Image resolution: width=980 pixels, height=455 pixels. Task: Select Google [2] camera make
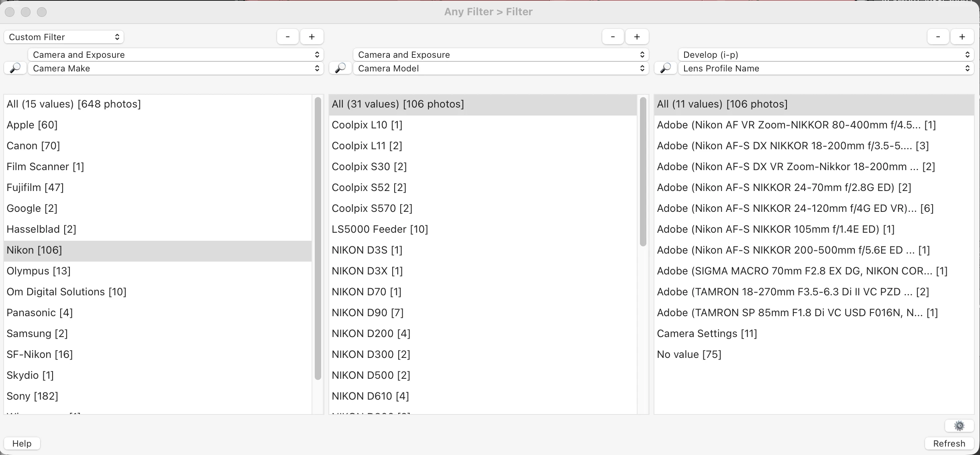158,209
